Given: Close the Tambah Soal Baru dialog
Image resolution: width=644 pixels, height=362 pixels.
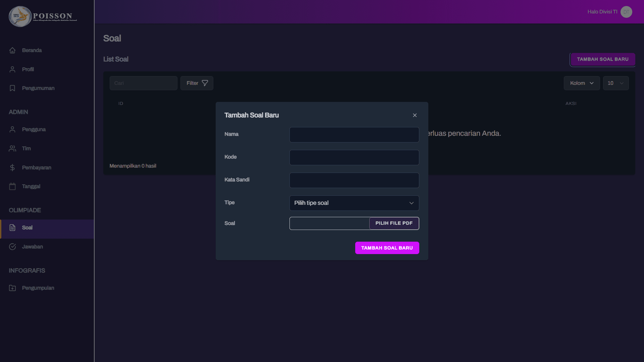Looking at the screenshot, I should click(415, 115).
